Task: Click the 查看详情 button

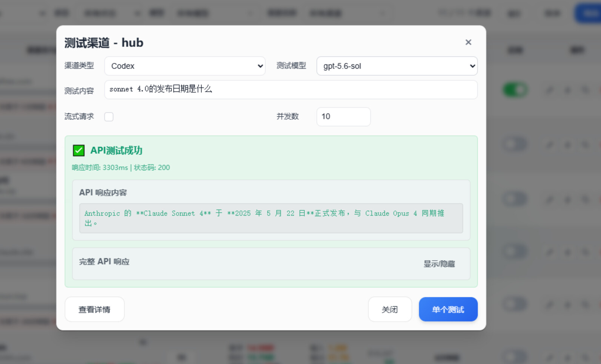Action: (94, 309)
